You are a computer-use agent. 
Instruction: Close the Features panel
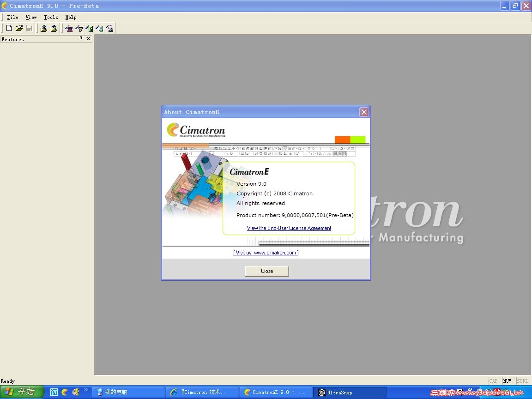point(88,39)
